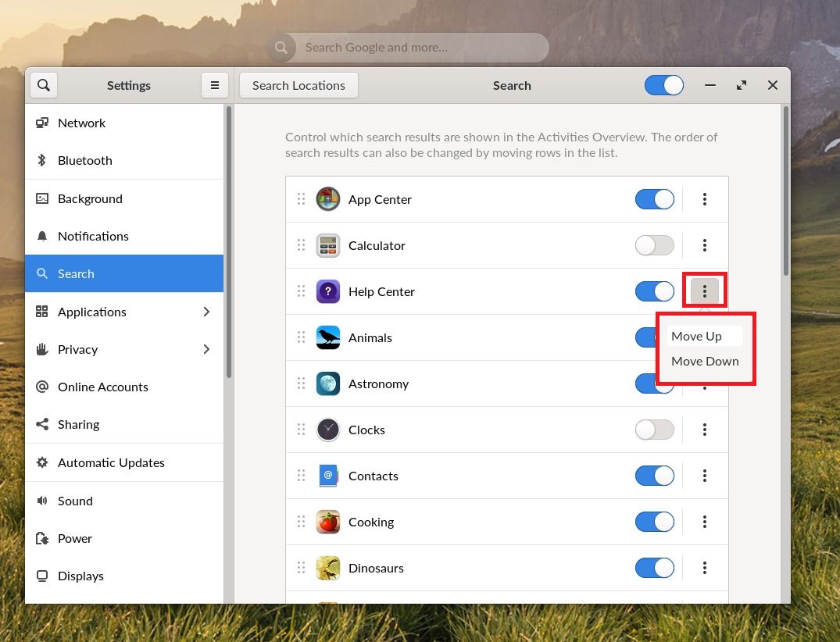The width and height of the screenshot is (840, 642).
Task: Expand the Privacy submenu chevron
Action: 207,349
